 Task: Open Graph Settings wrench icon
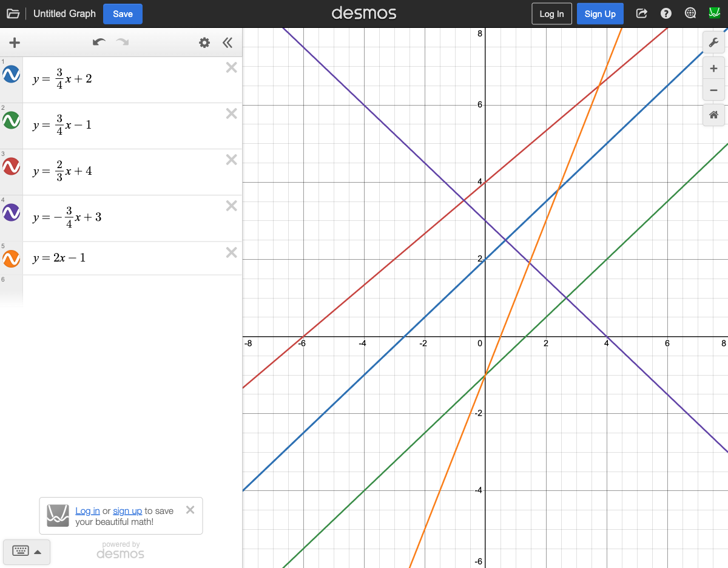(713, 42)
